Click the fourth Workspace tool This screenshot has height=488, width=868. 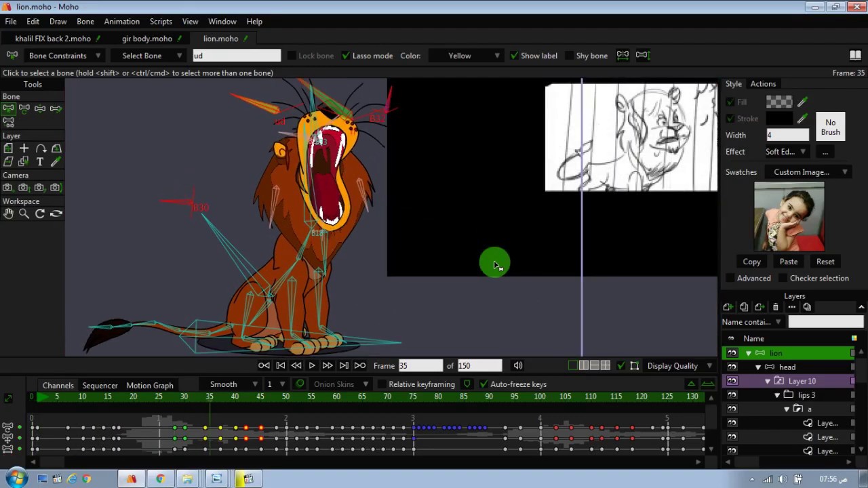tap(56, 213)
